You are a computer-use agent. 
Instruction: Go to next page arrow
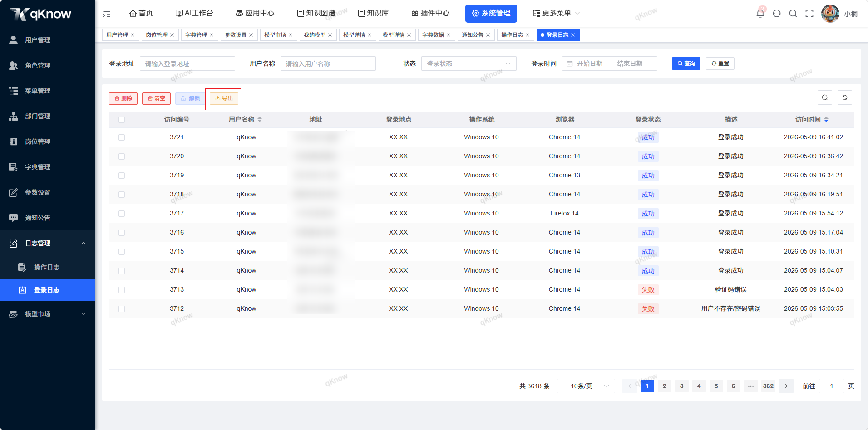786,386
